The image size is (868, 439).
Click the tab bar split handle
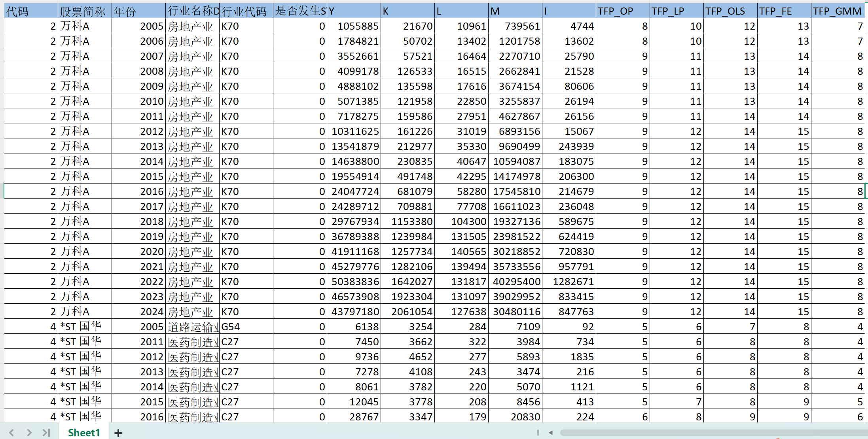[x=538, y=433]
